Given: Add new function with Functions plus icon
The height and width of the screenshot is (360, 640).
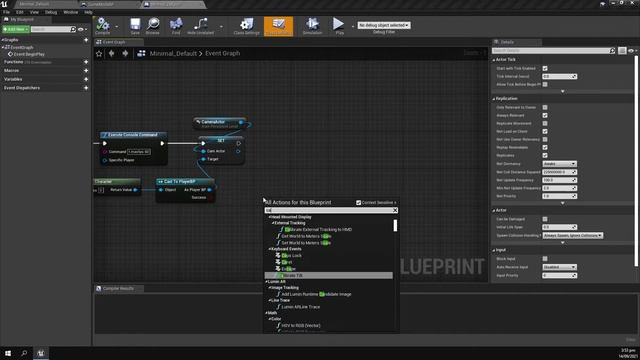Looking at the screenshot, I should click(x=86, y=62).
